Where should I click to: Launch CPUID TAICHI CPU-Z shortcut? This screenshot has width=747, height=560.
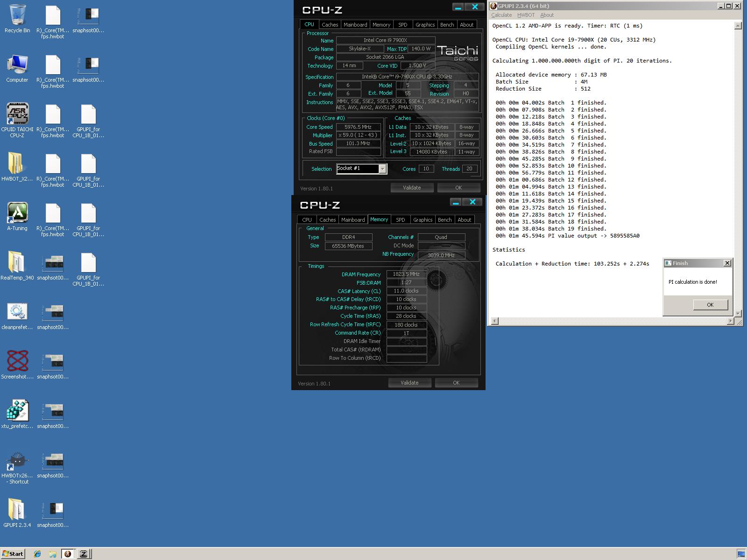point(17,120)
